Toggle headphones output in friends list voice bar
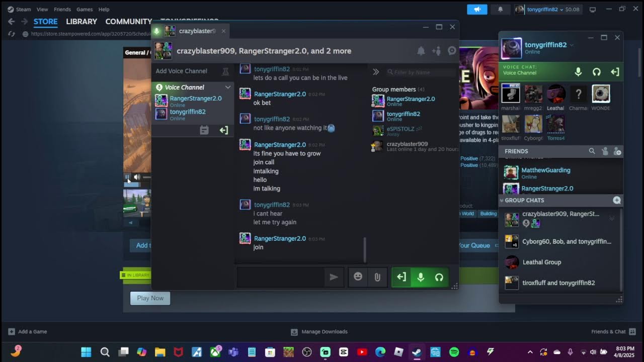Image resolution: width=644 pixels, height=362 pixels. click(x=597, y=72)
